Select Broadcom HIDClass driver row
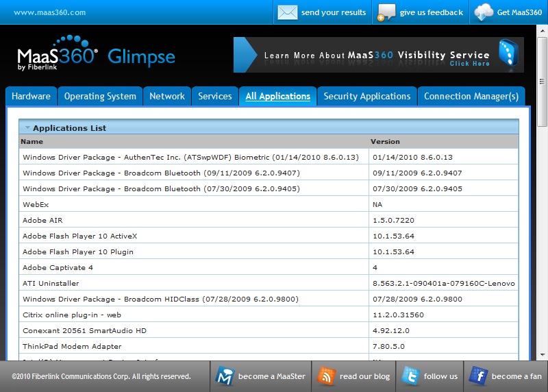Screen dimensions: 548x392 pos(269,299)
